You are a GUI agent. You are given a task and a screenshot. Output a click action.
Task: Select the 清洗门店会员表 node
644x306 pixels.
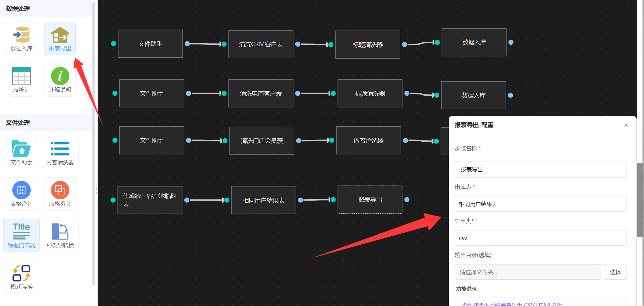pos(262,141)
